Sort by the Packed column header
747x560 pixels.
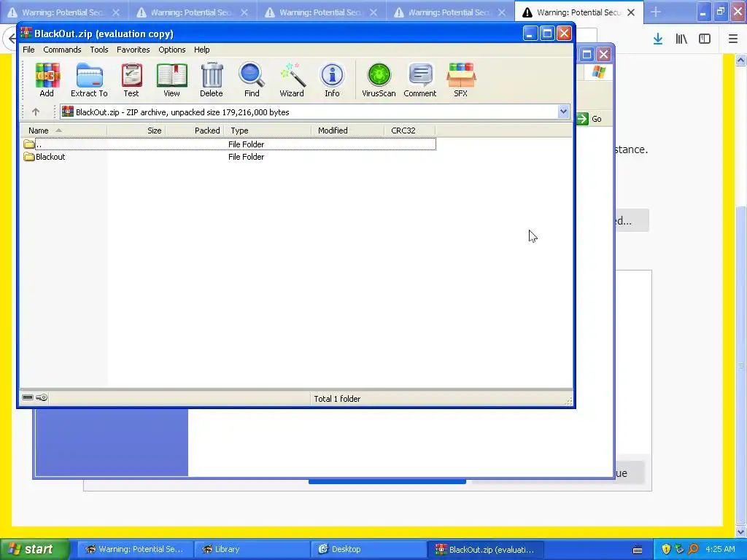(x=194, y=131)
